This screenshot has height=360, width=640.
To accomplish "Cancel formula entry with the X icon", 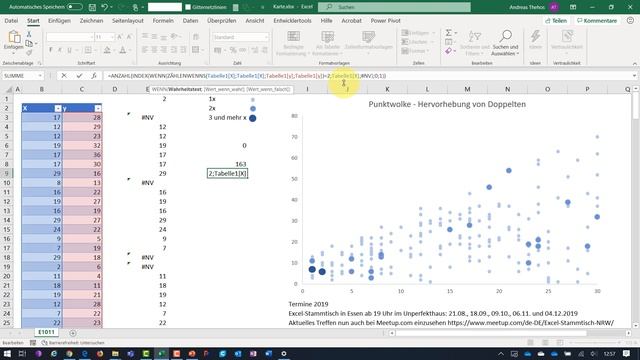I will tap(64, 76).
